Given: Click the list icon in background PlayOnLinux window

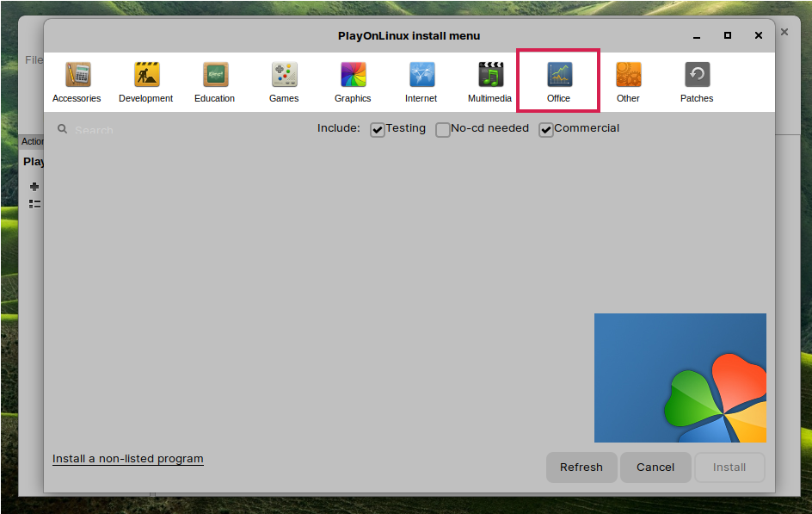Looking at the screenshot, I should point(34,204).
